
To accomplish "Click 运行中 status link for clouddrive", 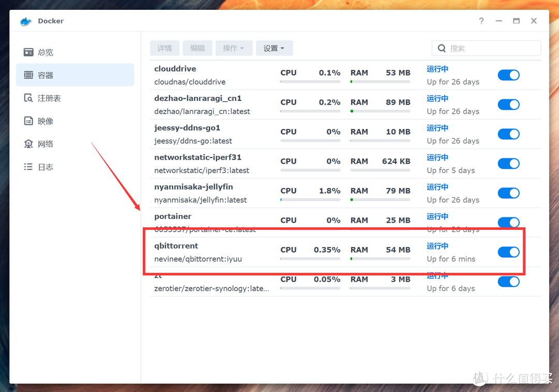I will point(437,69).
